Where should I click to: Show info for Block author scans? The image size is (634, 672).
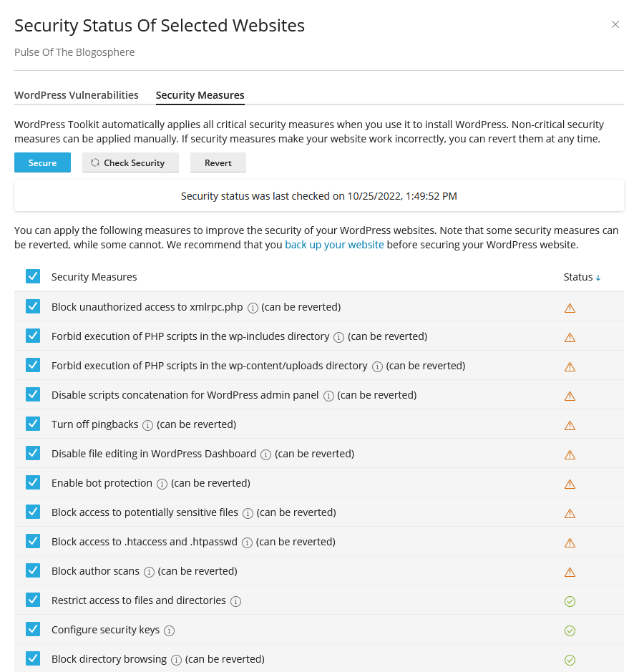149,572
